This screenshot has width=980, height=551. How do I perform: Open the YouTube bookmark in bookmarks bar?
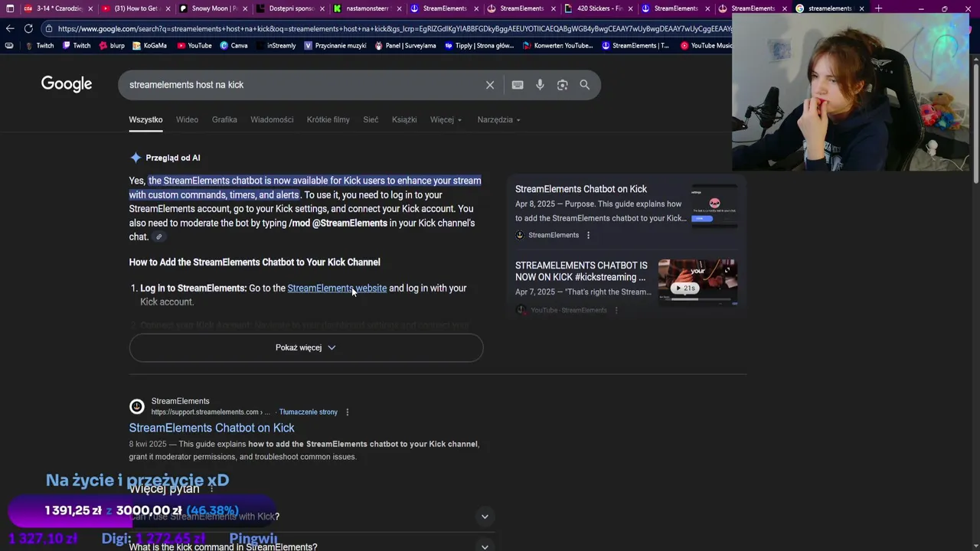tap(194, 45)
